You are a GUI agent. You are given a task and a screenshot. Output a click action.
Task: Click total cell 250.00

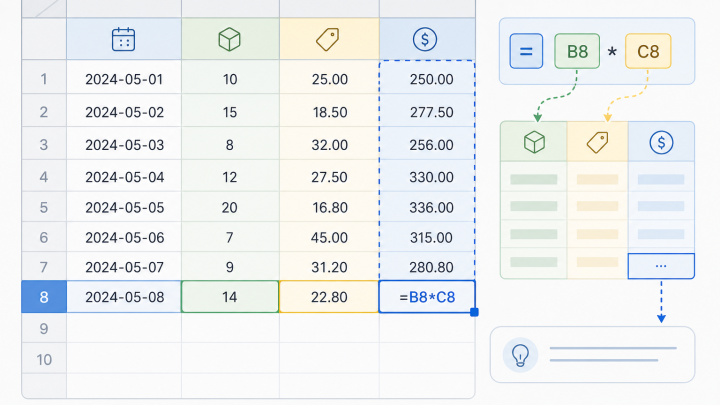[x=427, y=79]
